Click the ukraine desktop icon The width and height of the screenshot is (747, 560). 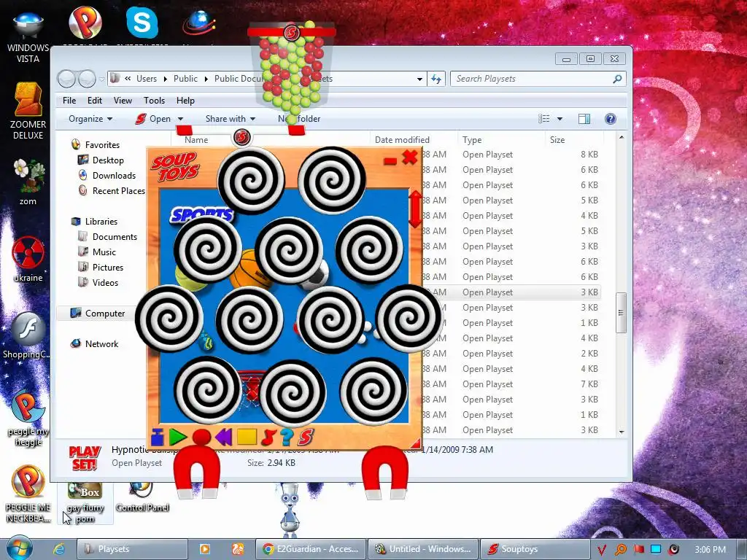pyautogui.click(x=28, y=259)
